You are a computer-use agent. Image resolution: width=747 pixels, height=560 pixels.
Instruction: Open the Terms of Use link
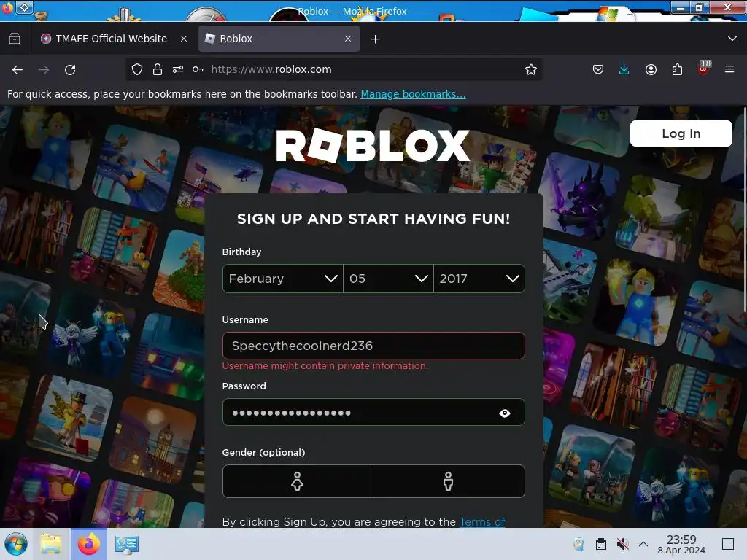(x=482, y=522)
